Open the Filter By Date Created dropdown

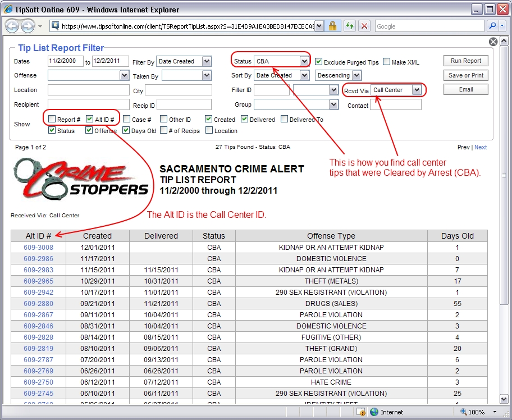point(207,61)
